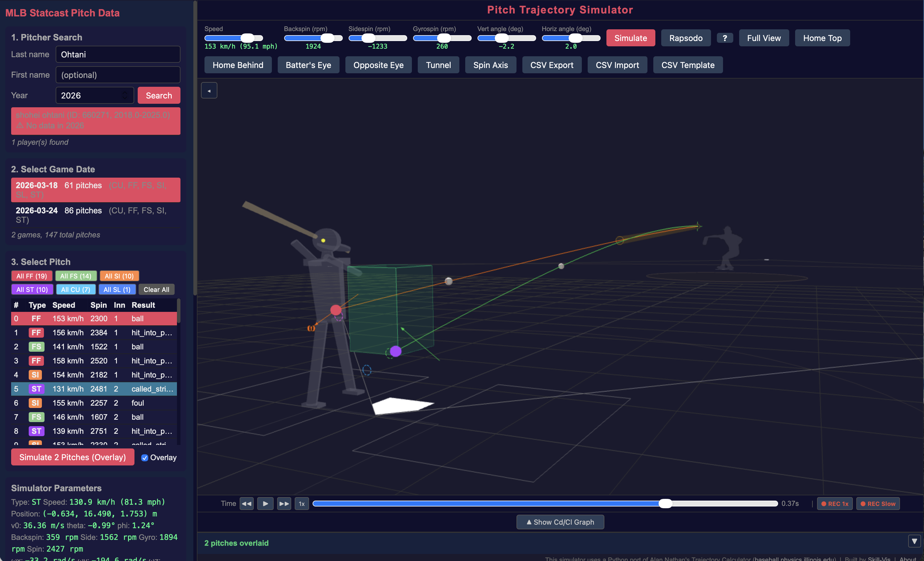This screenshot has height=561, width=924.
Task: Play the pitch animation
Action: 265,504
